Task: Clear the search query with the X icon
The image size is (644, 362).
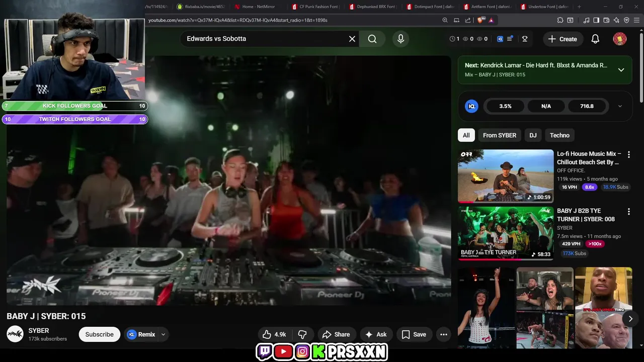Action: pyautogui.click(x=352, y=39)
